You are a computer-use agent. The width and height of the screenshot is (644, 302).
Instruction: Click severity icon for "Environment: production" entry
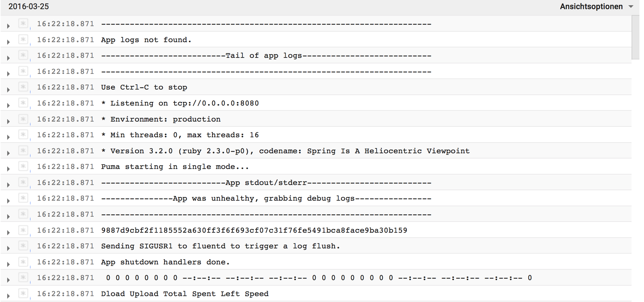23,119
